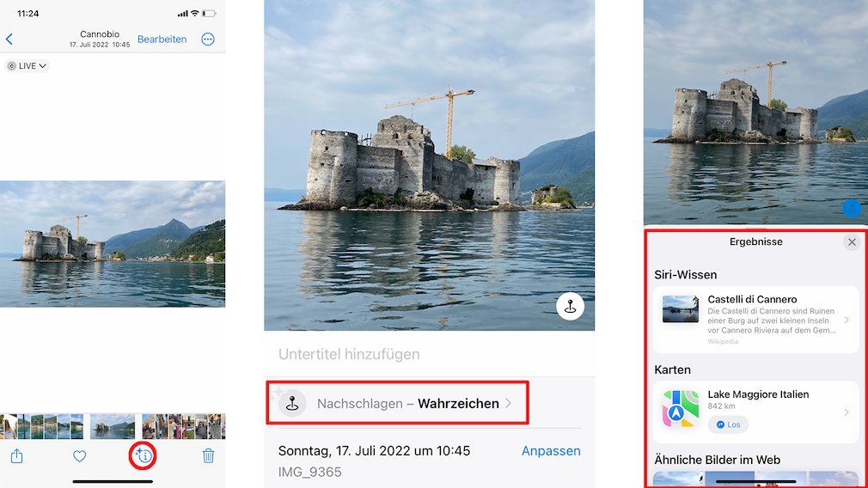
Task: Tap the back arrow in Photos
Action: click(9, 40)
